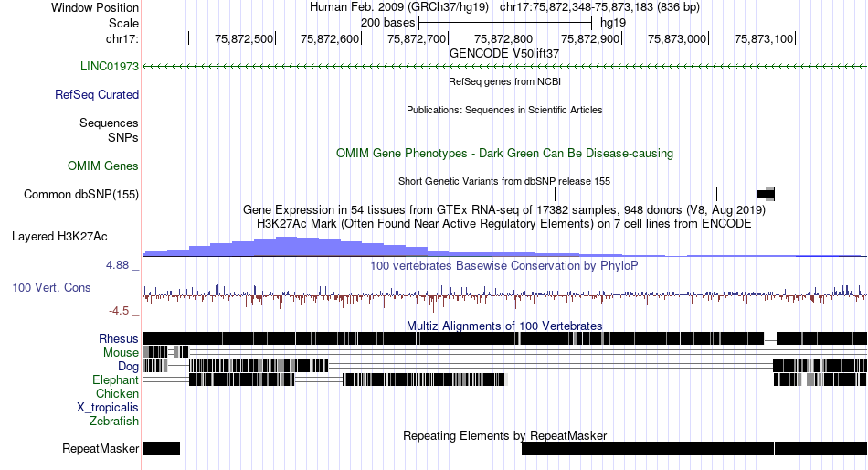Click Publications: Sequences in Scientific Articles title

click(x=504, y=110)
